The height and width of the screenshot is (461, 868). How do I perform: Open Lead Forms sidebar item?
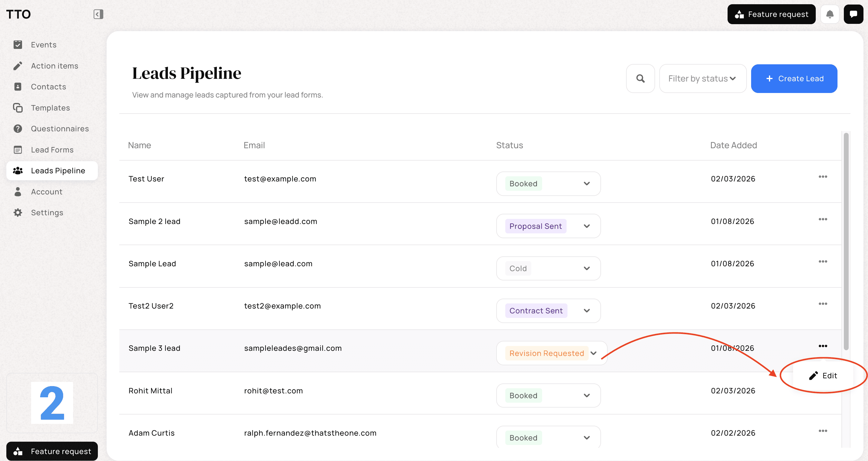pos(52,150)
